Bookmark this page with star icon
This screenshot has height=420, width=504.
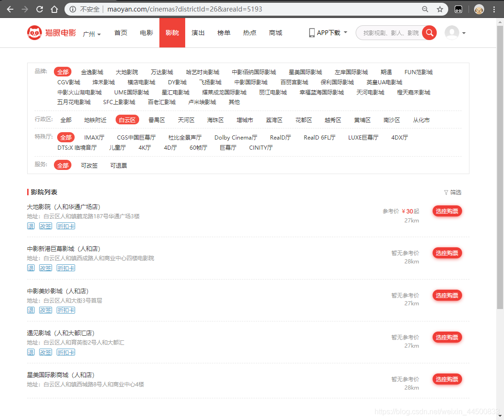click(440, 9)
